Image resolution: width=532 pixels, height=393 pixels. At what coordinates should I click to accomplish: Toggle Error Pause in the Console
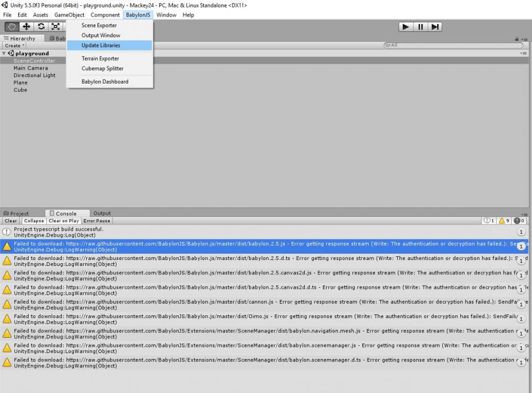[97, 221]
